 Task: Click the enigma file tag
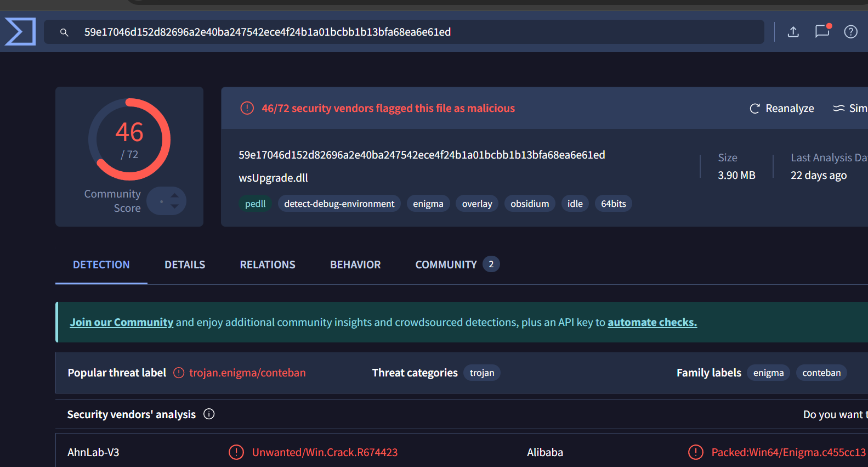pyautogui.click(x=428, y=204)
